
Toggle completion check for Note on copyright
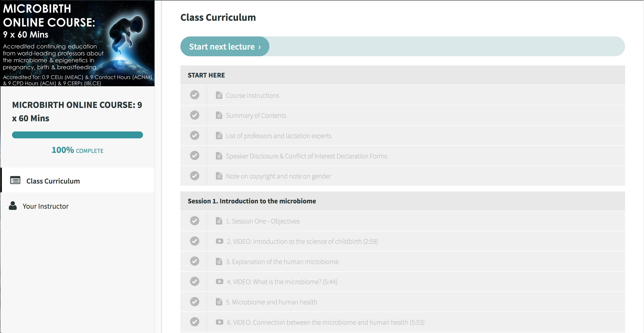pos(194,176)
